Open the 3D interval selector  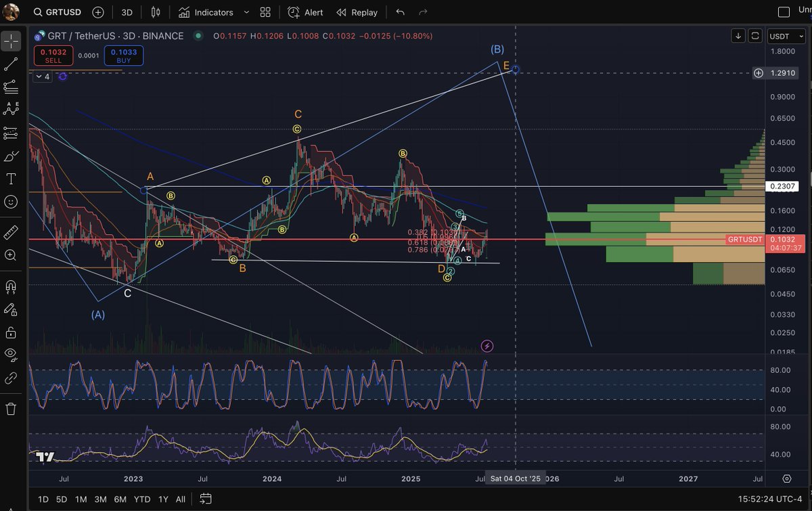[127, 12]
